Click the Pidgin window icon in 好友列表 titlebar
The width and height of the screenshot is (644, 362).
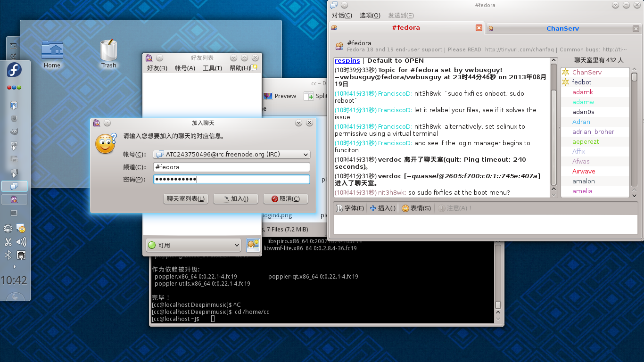149,58
